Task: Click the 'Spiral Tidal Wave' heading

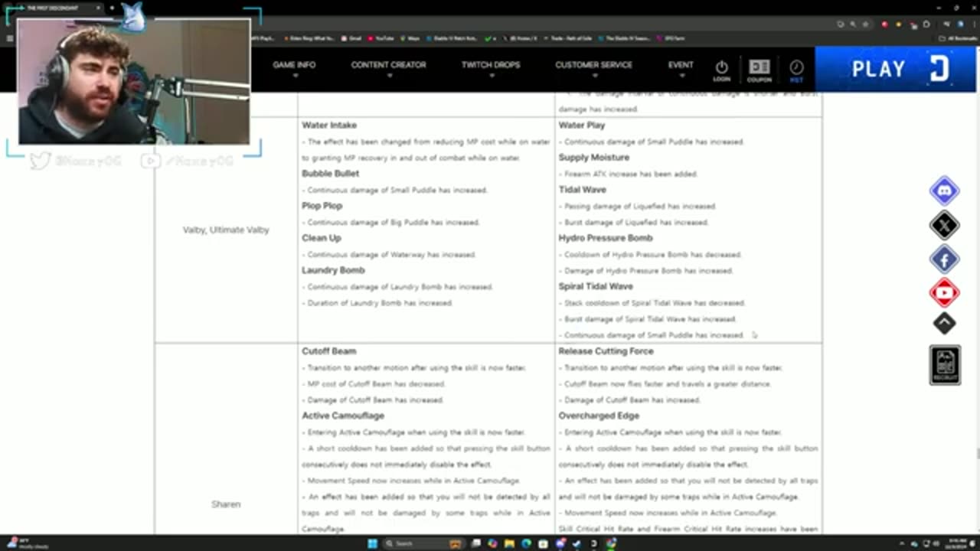Action: [x=596, y=286]
